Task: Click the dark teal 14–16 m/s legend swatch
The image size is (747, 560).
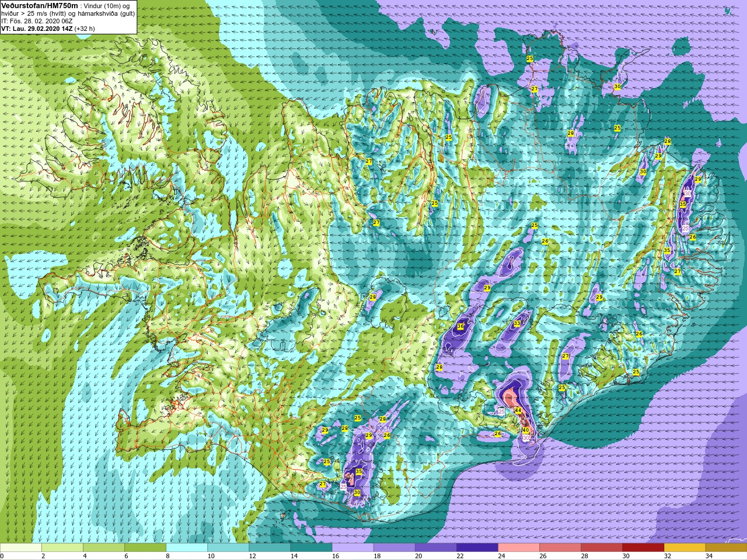Action: coord(311,548)
